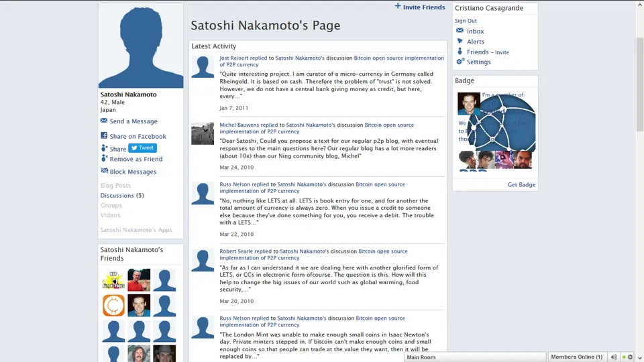Open Members Online (1) chat tab

point(577,357)
